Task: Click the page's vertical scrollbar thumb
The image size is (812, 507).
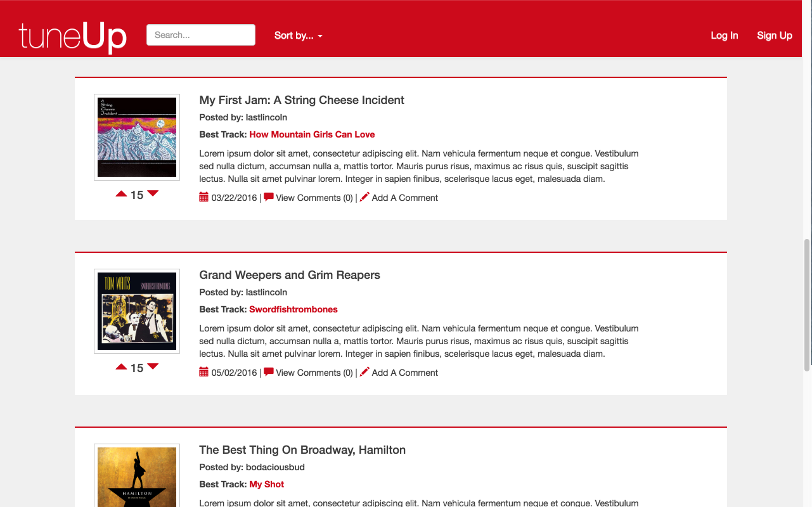Action: [x=807, y=305]
